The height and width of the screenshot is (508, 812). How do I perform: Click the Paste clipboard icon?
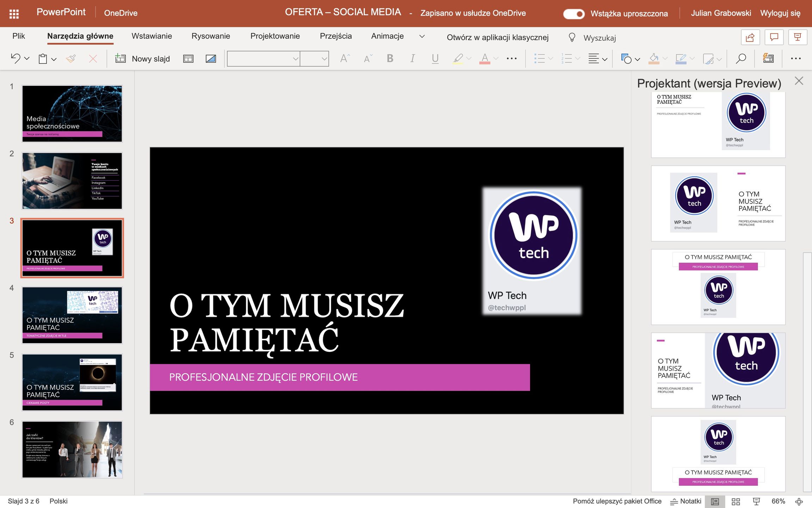[x=43, y=59]
